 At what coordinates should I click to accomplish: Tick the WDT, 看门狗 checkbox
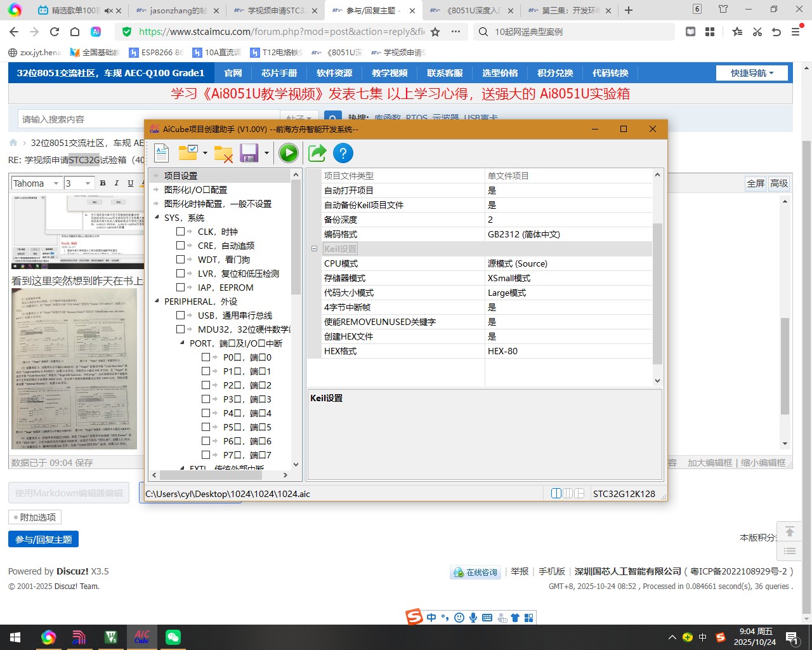coord(181,260)
